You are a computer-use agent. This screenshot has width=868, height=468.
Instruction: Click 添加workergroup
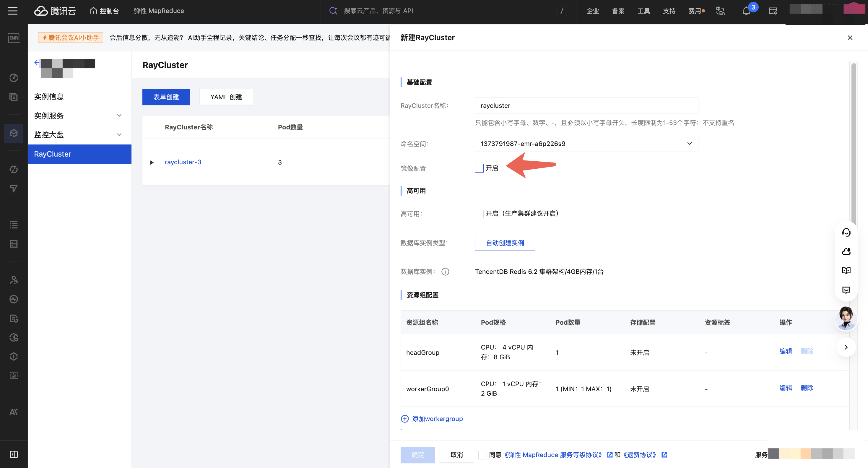coord(432,419)
